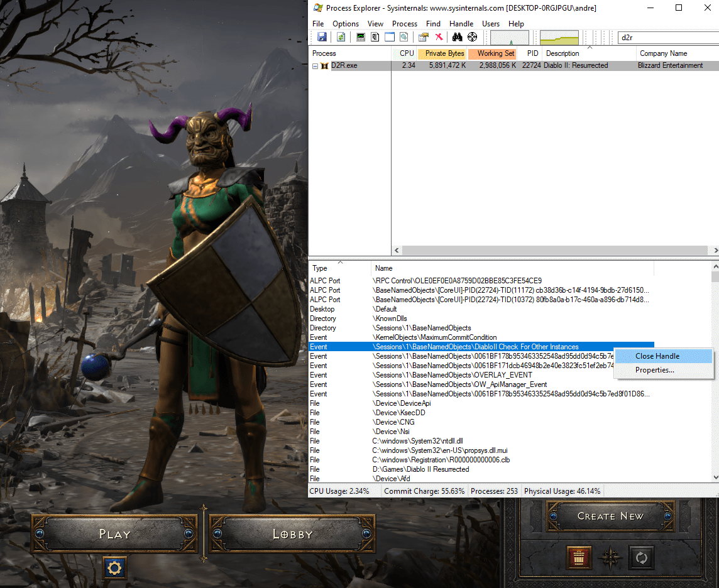Select the Kill Process red X icon

tap(438, 37)
